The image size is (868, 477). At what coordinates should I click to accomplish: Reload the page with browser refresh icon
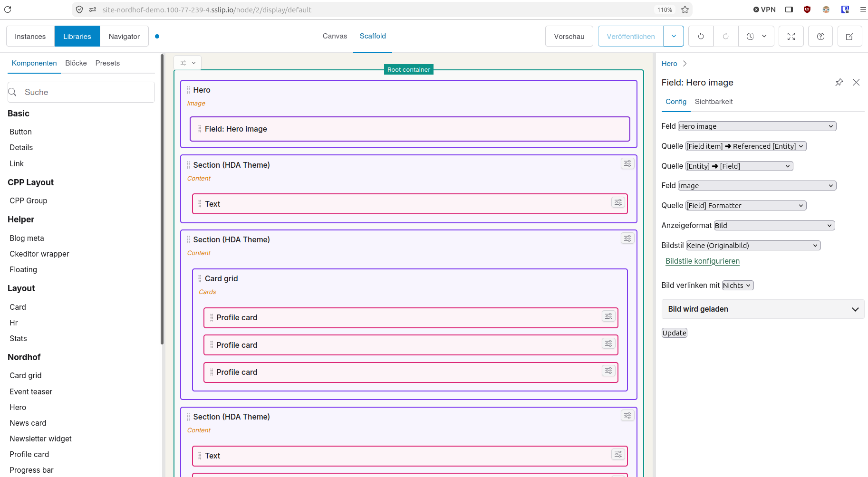pyautogui.click(x=8, y=10)
